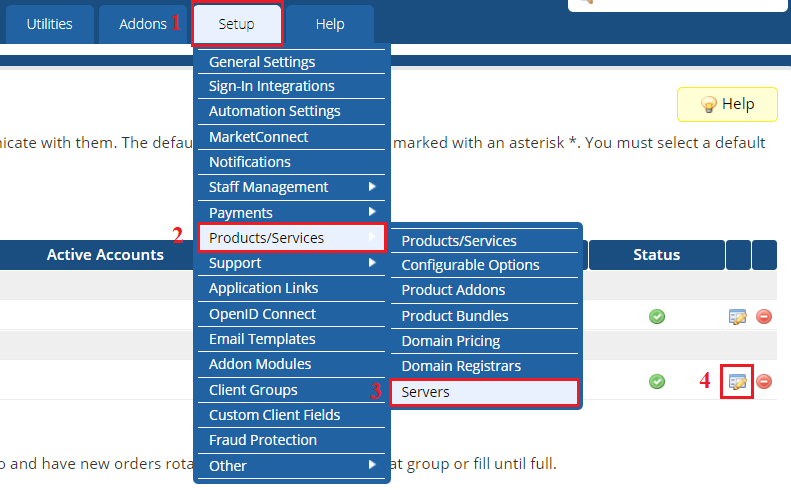Click the highlighted edit icon in the lower server row

click(738, 382)
